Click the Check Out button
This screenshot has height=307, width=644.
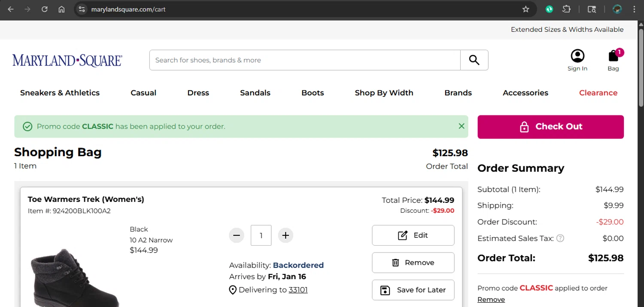coord(550,126)
